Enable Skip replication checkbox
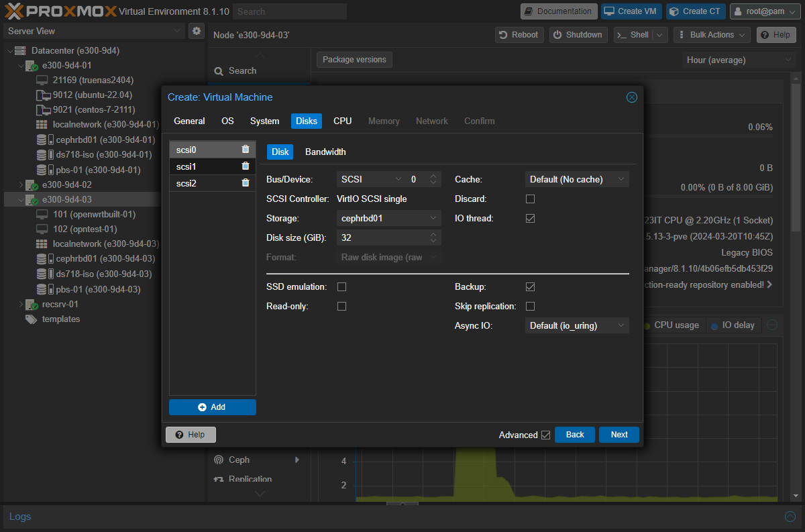805x532 pixels. [x=530, y=306]
